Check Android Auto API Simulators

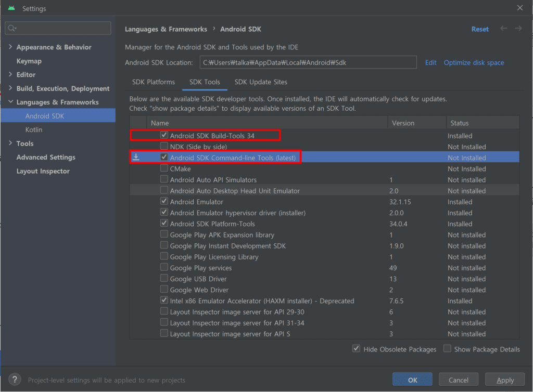pos(164,179)
